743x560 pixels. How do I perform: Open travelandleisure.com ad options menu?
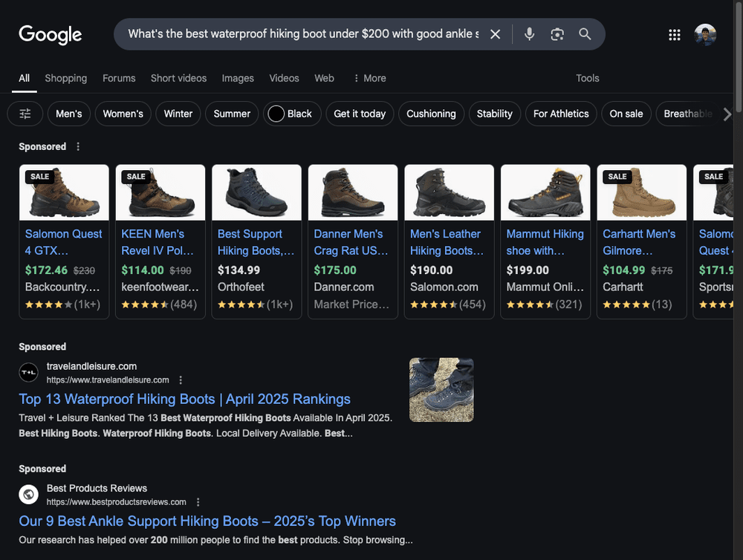[181, 380]
